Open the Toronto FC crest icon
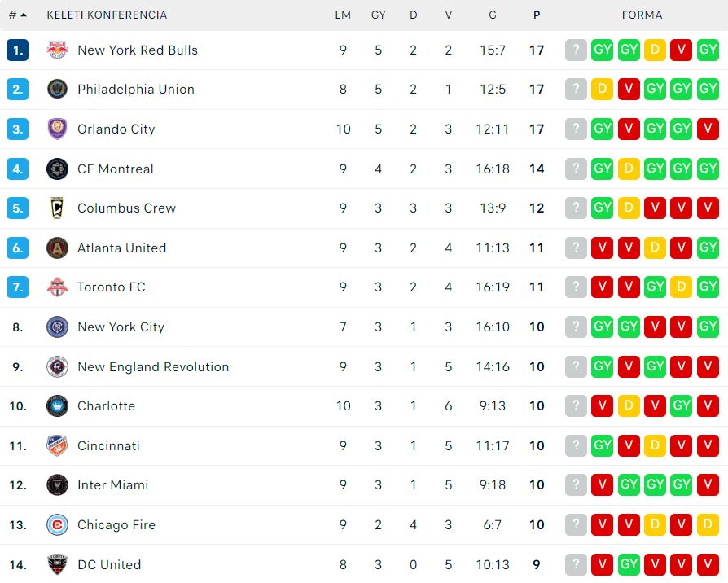The width and height of the screenshot is (728, 583). (x=58, y=287)
